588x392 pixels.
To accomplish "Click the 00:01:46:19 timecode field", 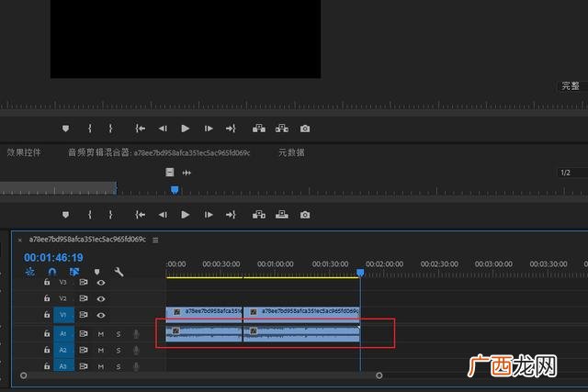I will 53,257.
